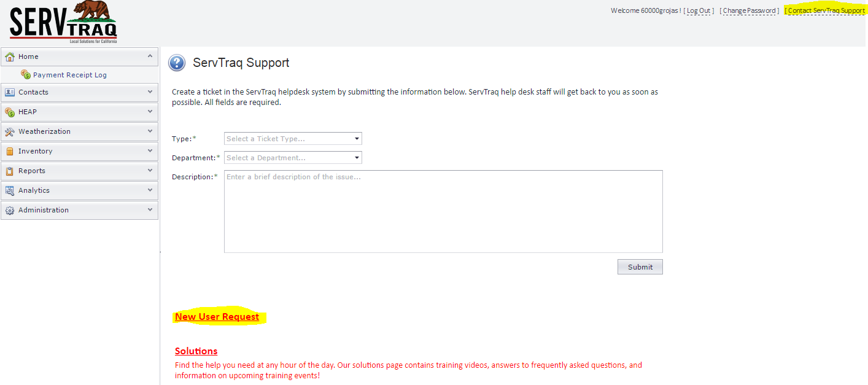Viewport: 868px width, 385px height.
Task: Open the Select a Ticket Type dropdown
Action: pos(293,139)
